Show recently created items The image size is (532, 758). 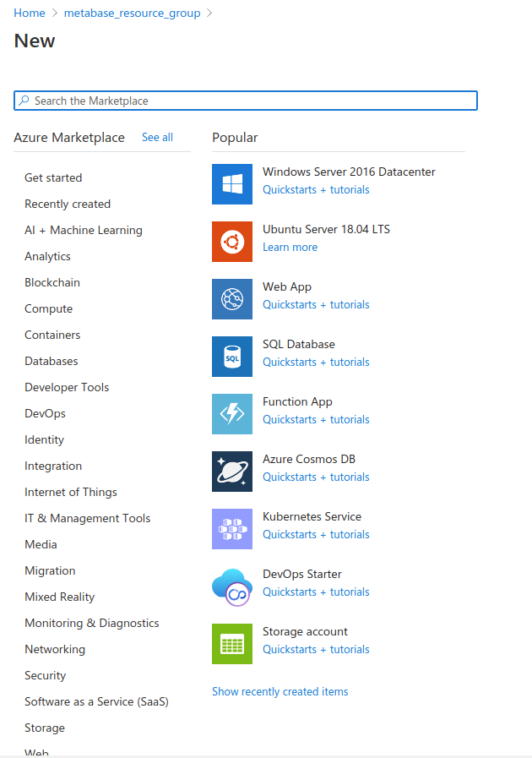[x=280, y=691]
